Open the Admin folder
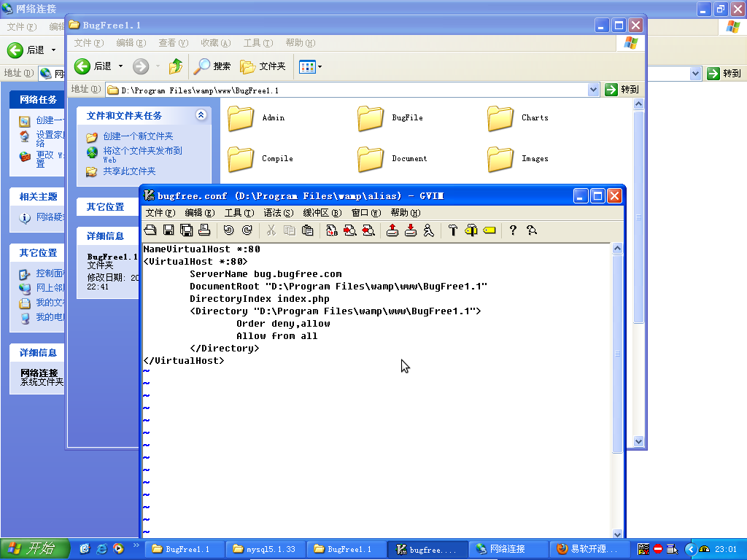Screen dimensions: 747x560 click(x=256, y=118)
